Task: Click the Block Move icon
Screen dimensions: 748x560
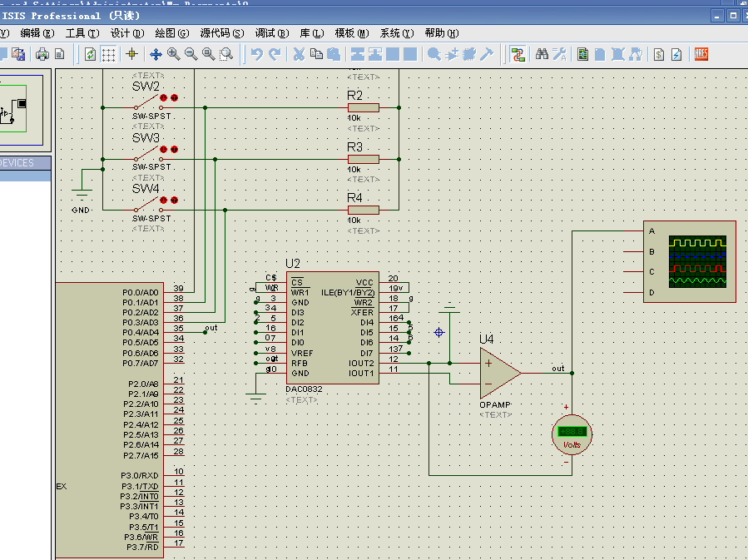Action: click(375, 54)
